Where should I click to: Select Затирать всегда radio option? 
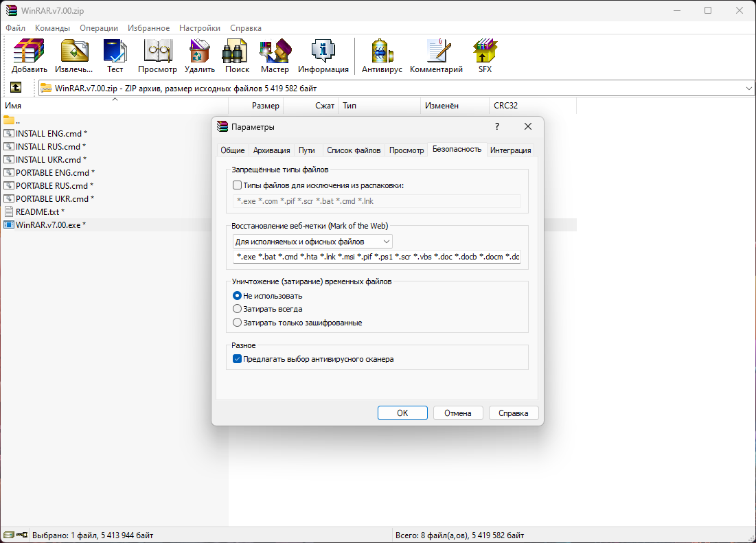(237, 308)
